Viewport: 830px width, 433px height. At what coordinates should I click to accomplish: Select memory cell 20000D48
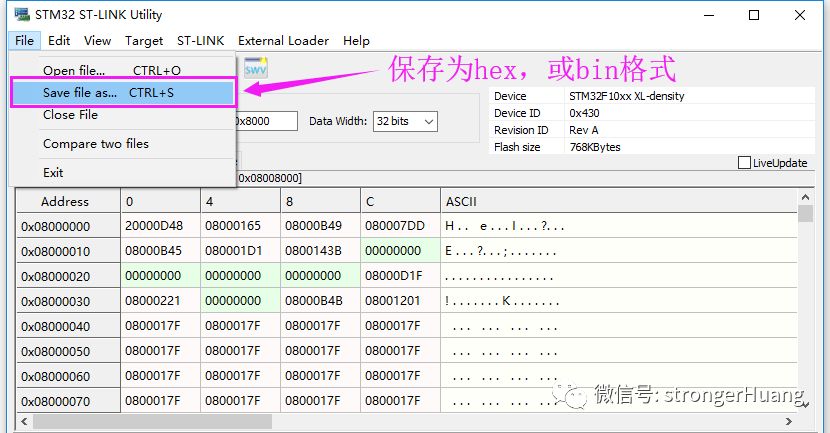(x=160, y=226)
